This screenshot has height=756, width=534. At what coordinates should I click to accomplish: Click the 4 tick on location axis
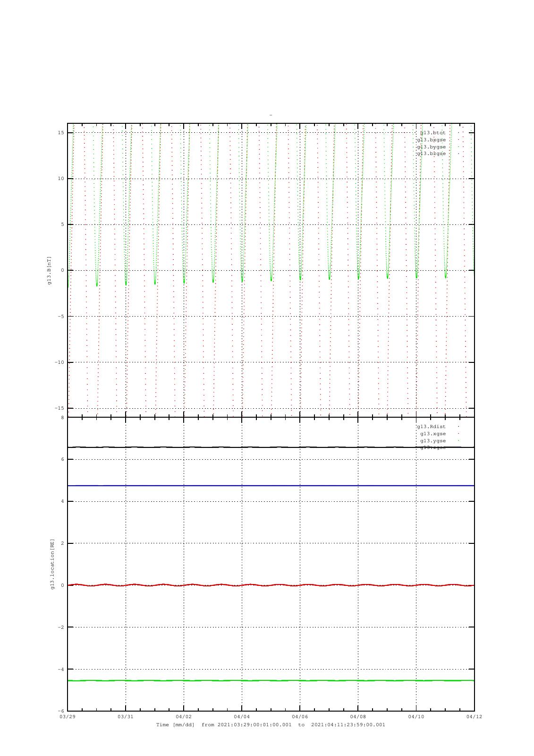point(62,501)
